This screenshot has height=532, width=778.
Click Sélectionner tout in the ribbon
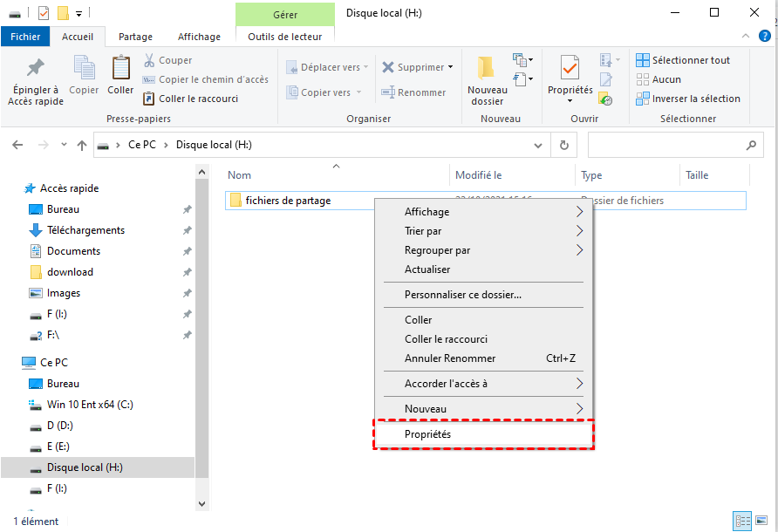pyautogui.click(x=691, y=60)
